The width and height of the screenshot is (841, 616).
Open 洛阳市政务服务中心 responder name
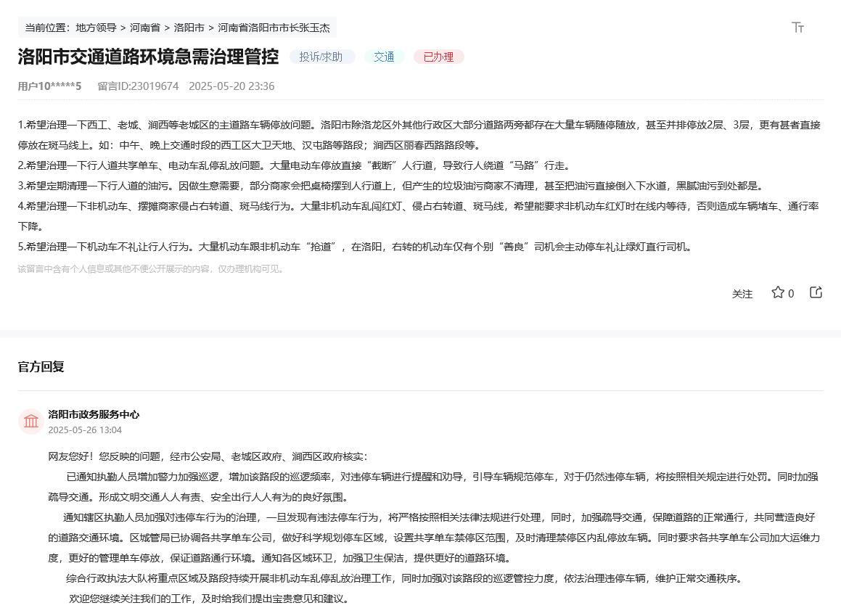coord(94,414)
